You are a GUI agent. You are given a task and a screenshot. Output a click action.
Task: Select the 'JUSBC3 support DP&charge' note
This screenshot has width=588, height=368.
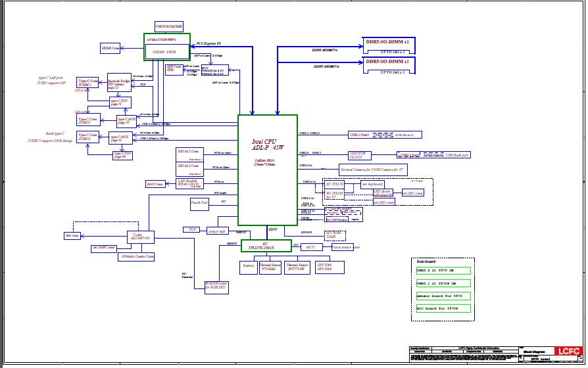[49, 141]
